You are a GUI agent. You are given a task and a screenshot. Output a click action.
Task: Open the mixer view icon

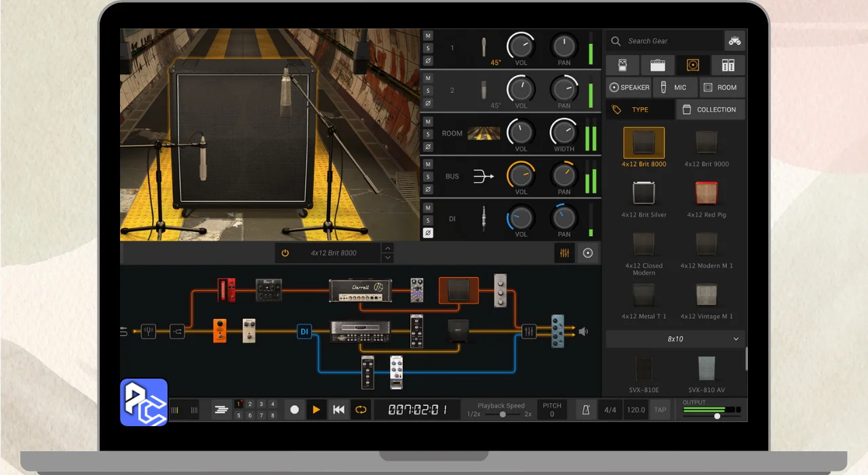click(x=564, y=253)
